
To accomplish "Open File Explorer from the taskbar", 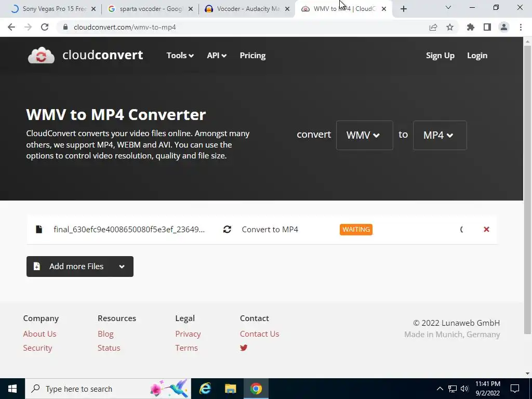I will click(230, 389).
